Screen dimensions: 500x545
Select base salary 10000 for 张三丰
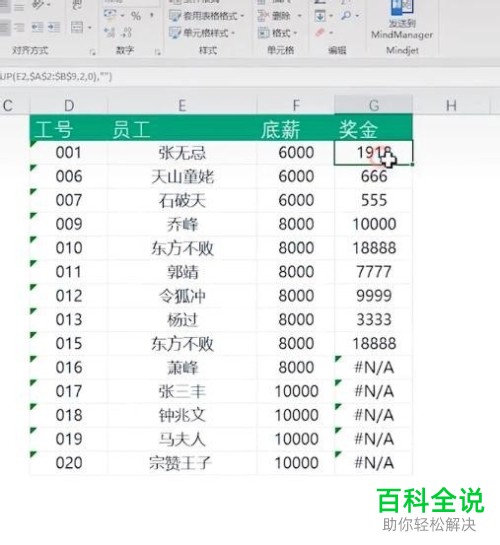pyautogui.click(x=296, y=392)
